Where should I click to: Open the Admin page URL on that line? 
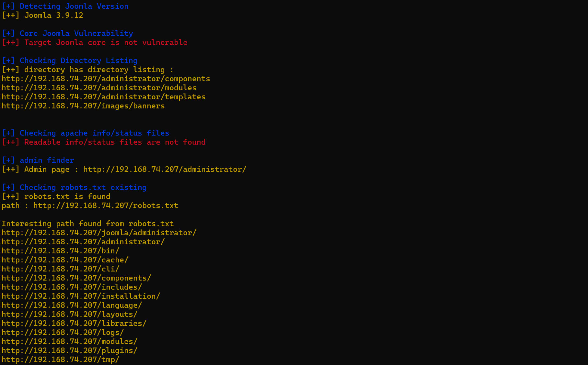[165, 169]
